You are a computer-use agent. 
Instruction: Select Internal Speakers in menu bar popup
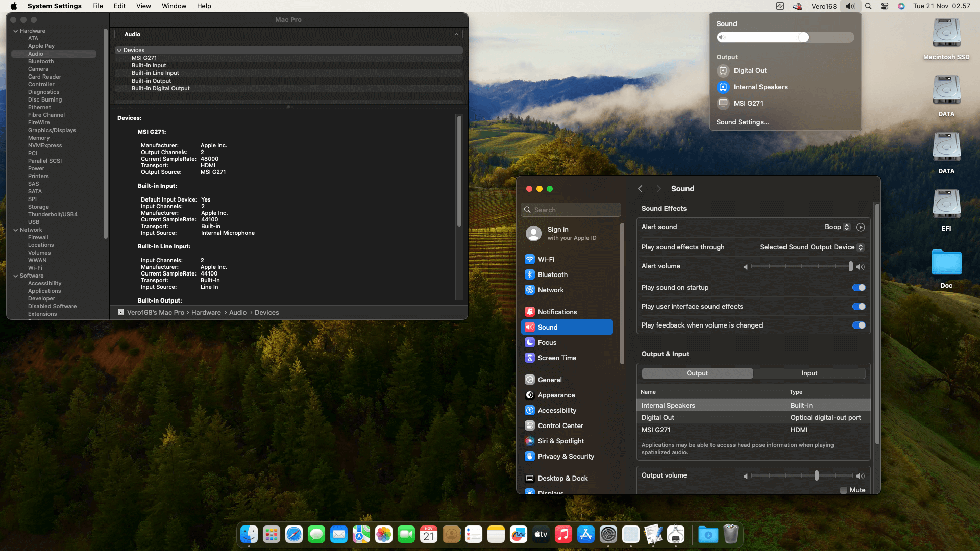click(x=760, y=87)
